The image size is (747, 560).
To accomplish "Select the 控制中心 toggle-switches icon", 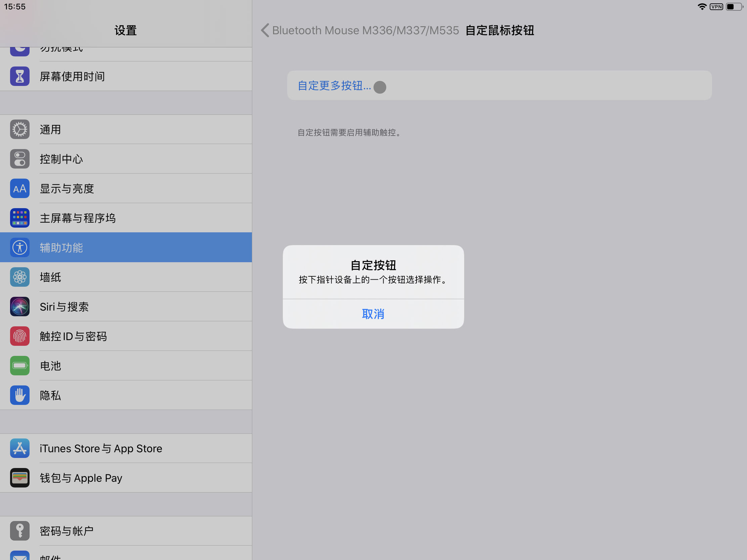I will pos(19,159).
